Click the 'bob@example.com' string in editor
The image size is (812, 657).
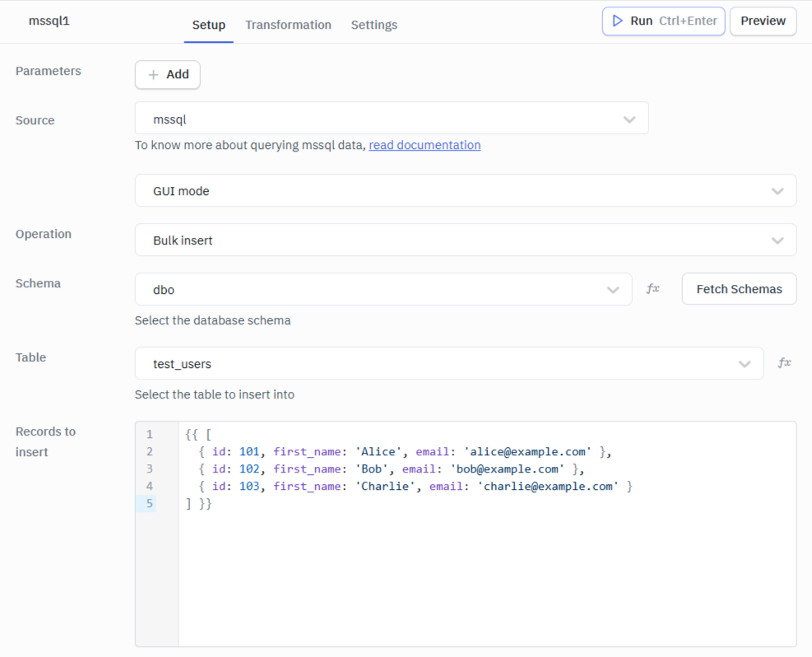pyautogui.click(x=507, y=469)
